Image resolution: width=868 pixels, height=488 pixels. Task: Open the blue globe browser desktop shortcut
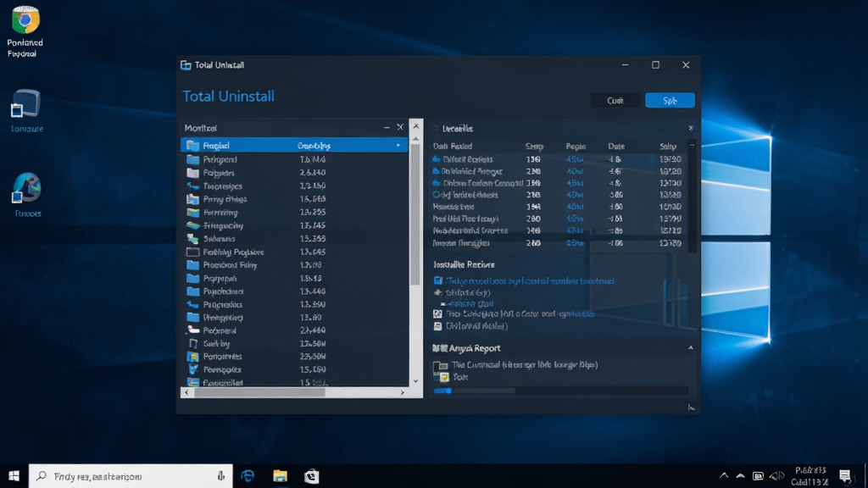[26, 188]
